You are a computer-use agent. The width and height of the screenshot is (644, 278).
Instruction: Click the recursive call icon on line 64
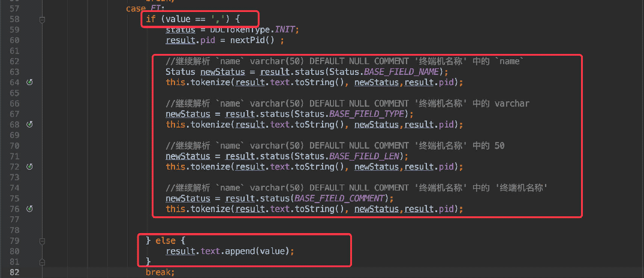(29, 82)
